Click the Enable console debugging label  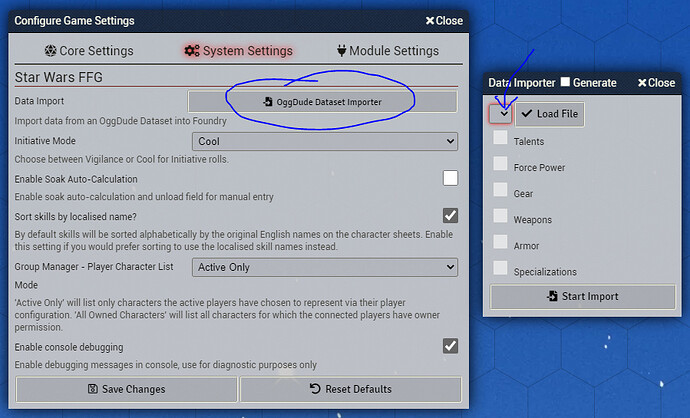coord(69,347)
